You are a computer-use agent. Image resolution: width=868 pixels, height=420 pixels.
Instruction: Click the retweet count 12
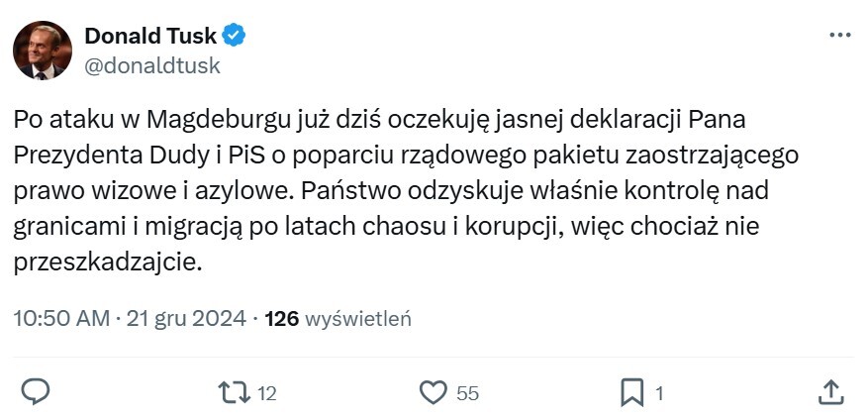266,393
